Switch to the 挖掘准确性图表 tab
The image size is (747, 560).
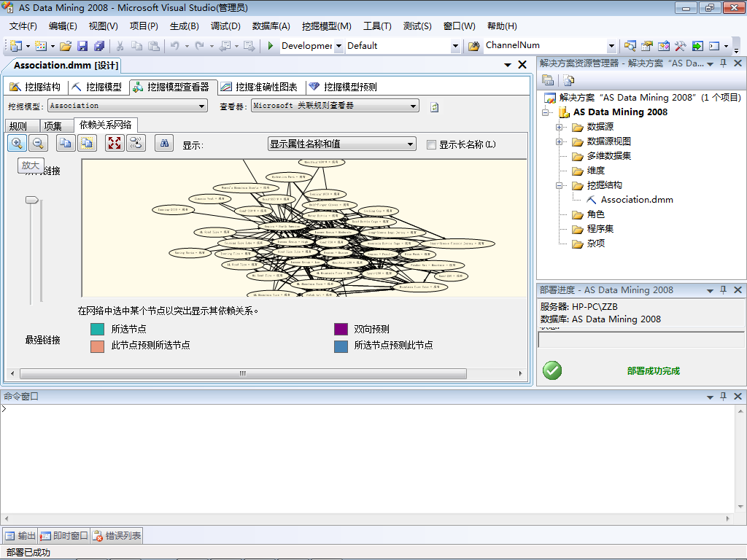(259, 87)
